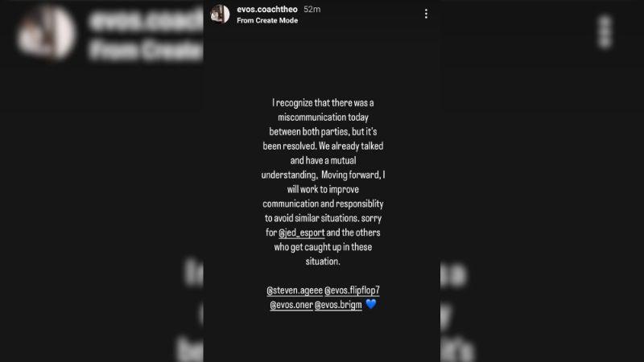The height and width of the screenshot is (362, 644).
Task: Open the @jed_esport mention
Action: coord(301,232)
